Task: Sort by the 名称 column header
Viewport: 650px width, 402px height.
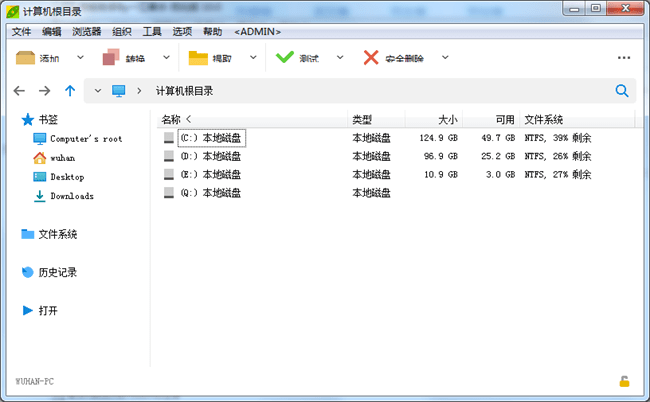Action: (252, 120)
